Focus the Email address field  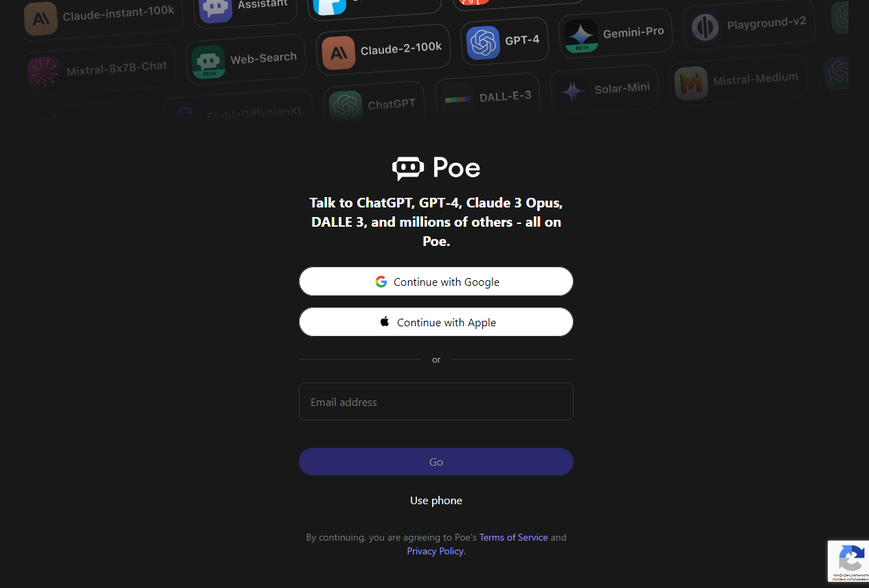(436, 402)
